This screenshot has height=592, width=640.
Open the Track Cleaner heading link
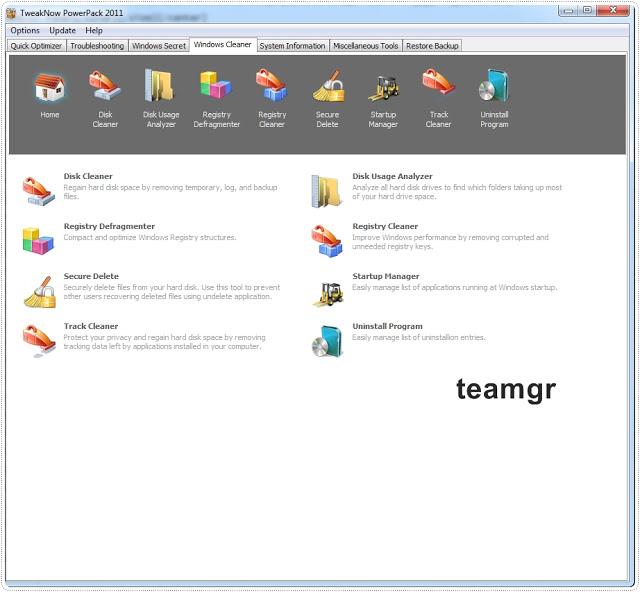click(x=91, y=326)
